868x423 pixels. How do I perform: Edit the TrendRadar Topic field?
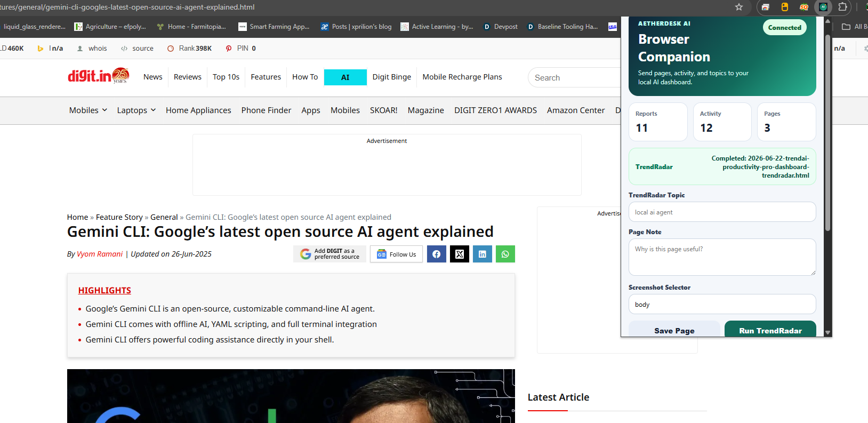722,212
